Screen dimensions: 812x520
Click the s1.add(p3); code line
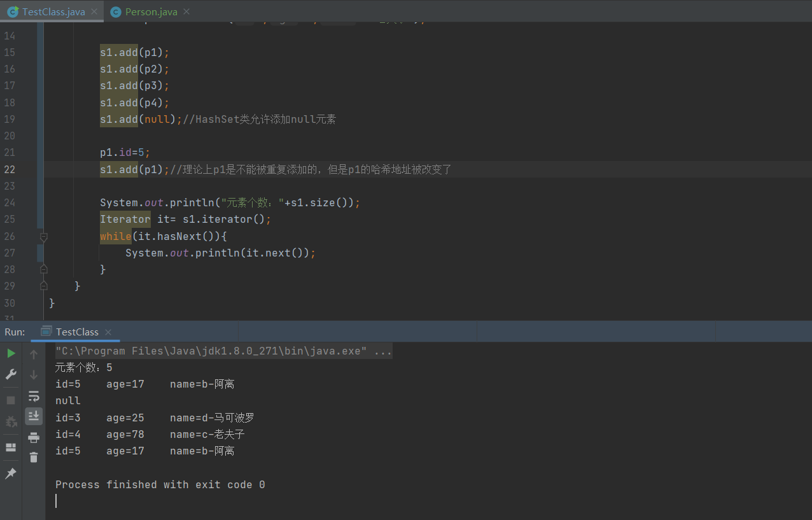[135, 85]
